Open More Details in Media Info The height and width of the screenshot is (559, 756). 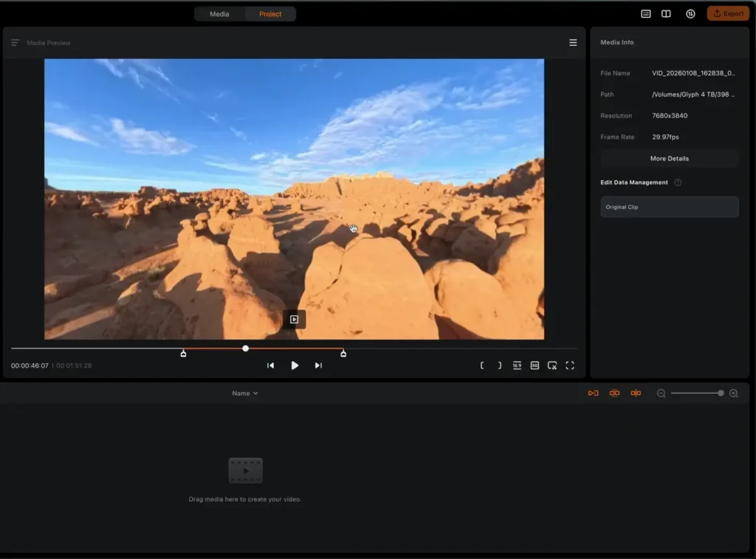click(x=669, y=159)
